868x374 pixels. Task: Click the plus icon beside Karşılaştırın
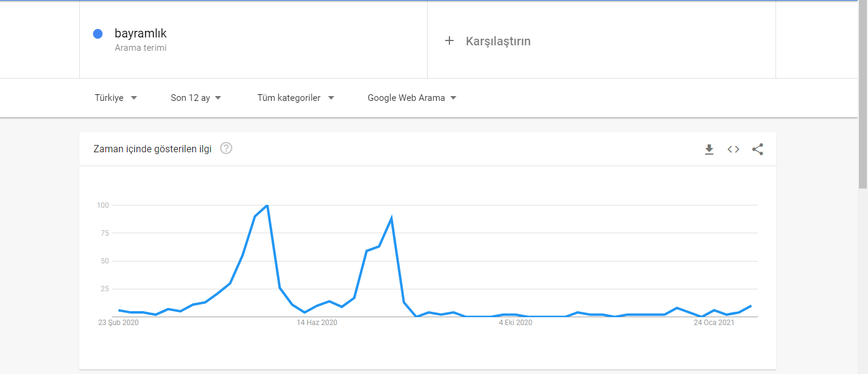coord(449,41)
